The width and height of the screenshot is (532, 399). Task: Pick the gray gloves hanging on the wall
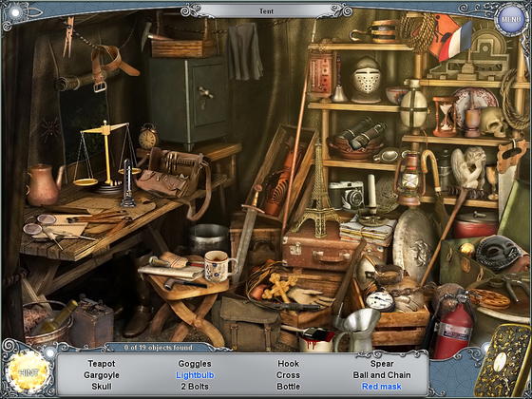click(245, 51)
